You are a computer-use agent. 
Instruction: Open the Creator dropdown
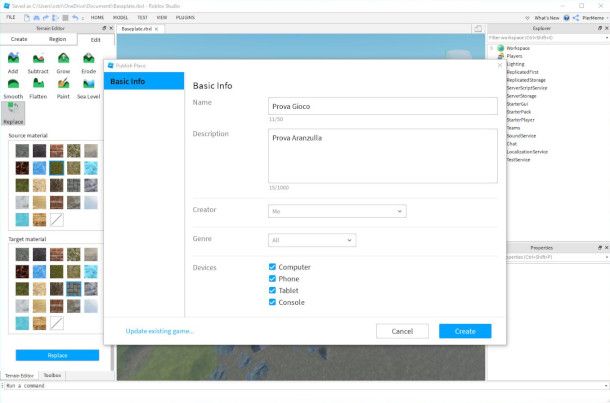click(337, 211)
